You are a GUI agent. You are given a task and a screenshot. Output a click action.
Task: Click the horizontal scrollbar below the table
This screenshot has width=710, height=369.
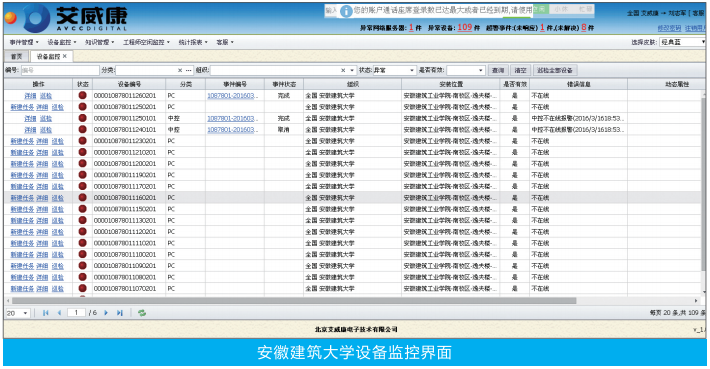coord(294,301)
